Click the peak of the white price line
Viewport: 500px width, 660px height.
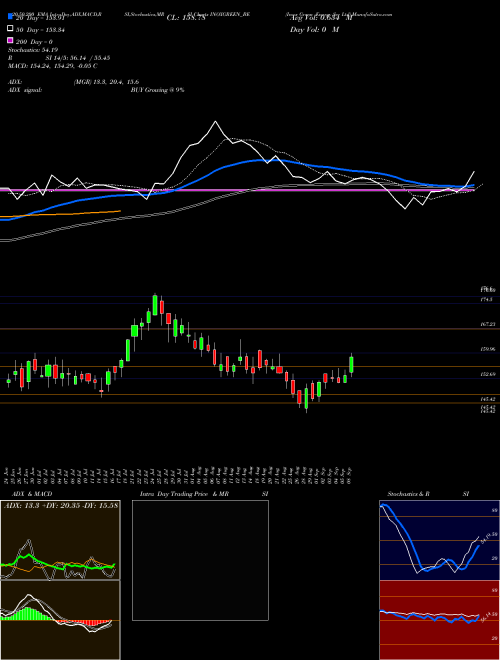coord(215,122)
